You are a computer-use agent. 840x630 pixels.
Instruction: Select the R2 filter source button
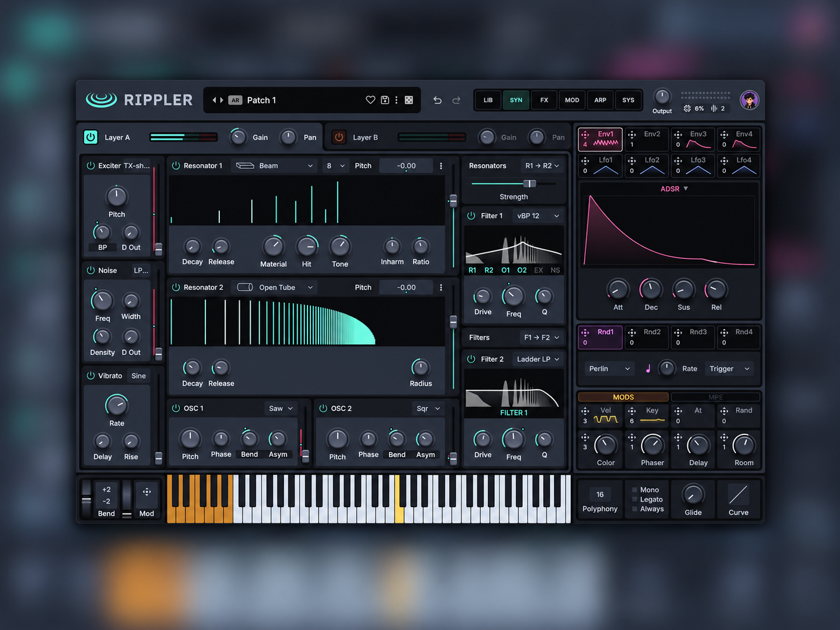coord(489,270)
